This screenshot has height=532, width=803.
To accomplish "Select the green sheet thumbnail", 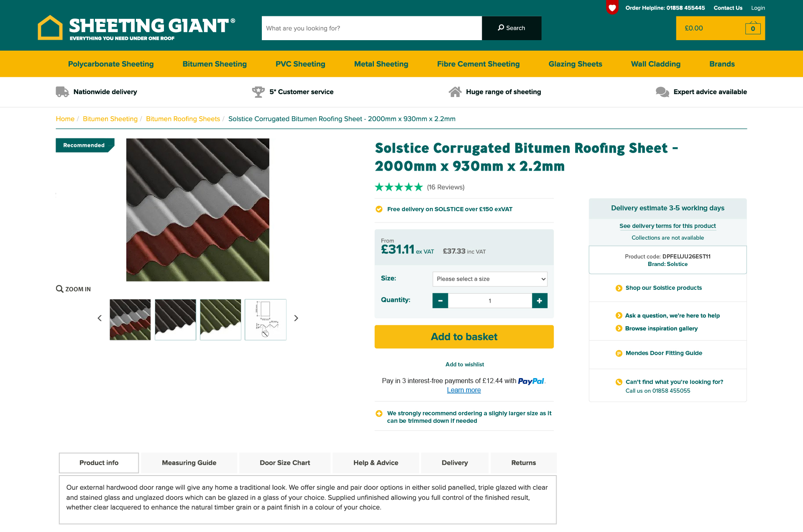I will click(220, 320).
